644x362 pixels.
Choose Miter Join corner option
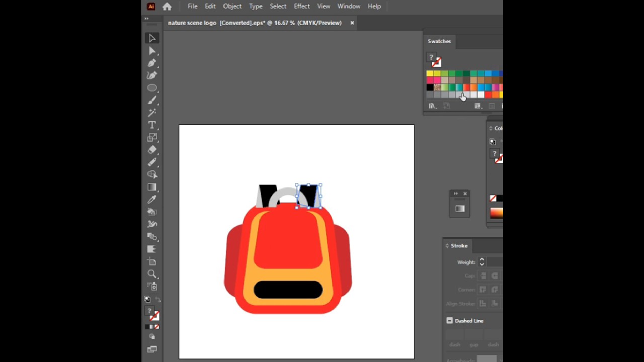click(x=484, y=290)
